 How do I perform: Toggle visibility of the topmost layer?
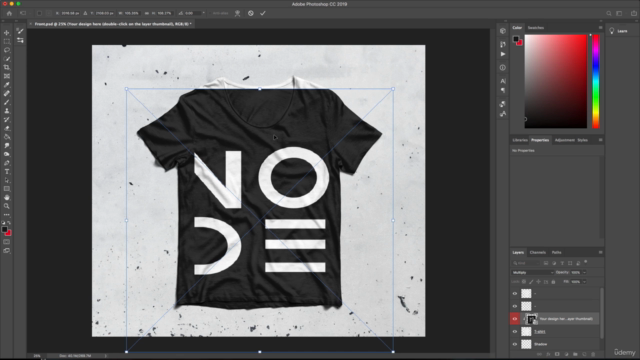click(x=515, y=293)
